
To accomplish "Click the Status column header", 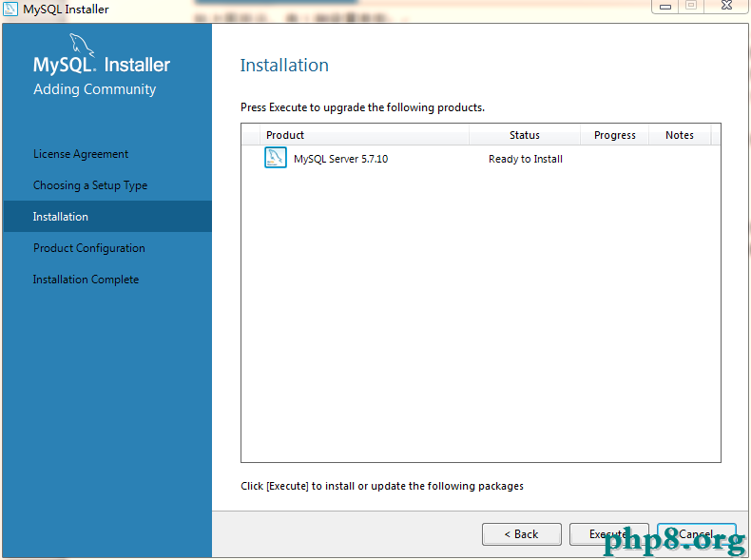I will click(x=525, y=135).
